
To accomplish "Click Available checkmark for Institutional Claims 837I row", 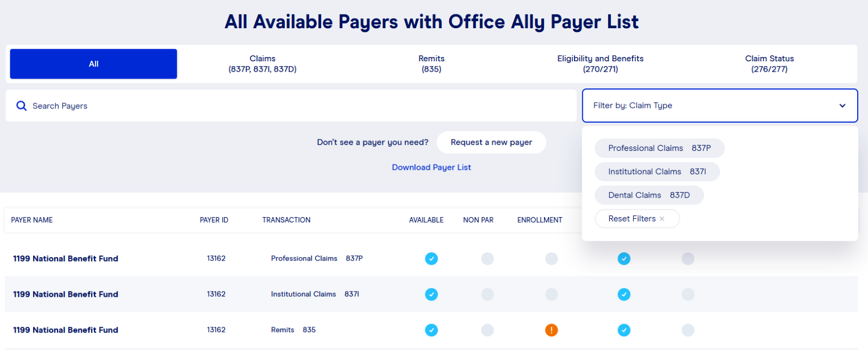I will pyautogui.click(x=431, y=295).
